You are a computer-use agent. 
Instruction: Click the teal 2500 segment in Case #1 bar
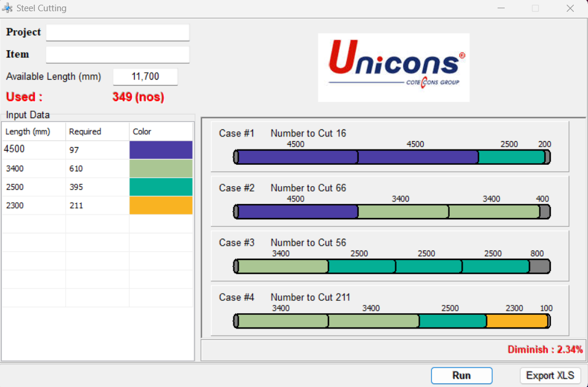[512, 157]
